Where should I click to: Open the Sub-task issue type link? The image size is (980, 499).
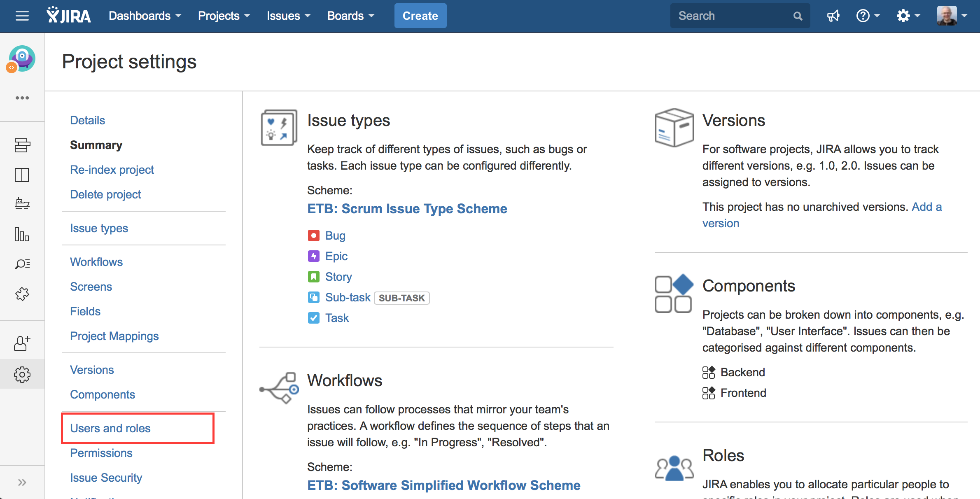(x=348, y=297)
